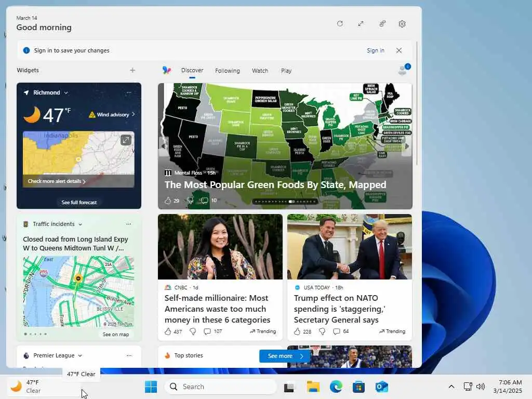Open CNBC self-made millionaire article
The image size is (532, 399).
[218, 309]
